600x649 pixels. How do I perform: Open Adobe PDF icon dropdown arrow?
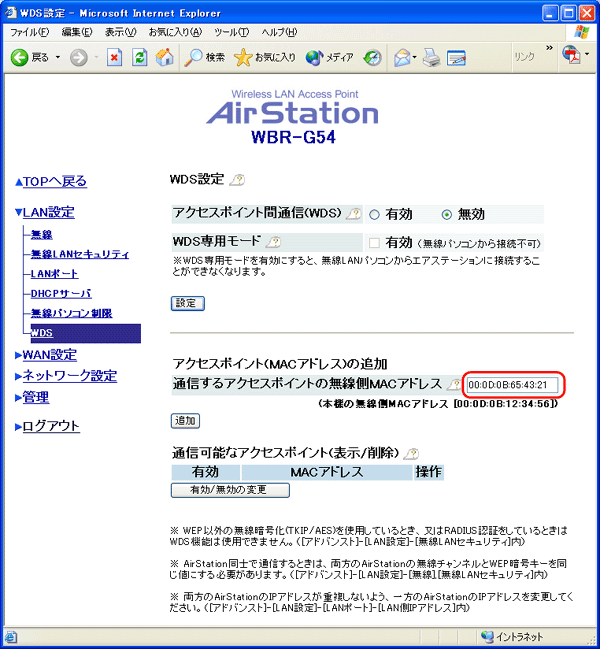(587, 54)
